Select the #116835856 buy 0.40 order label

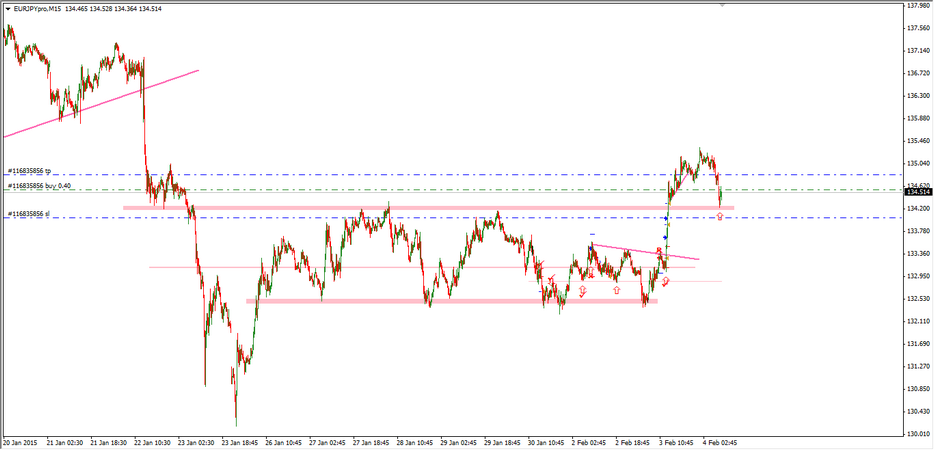39,186
